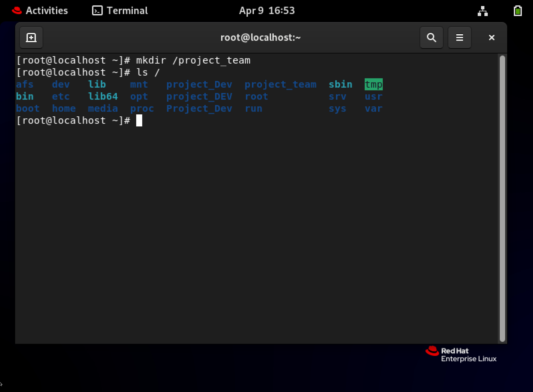Click the 'etc' directory name
The height and width of the screenshot is (392, 533).
tap(61, 97)
